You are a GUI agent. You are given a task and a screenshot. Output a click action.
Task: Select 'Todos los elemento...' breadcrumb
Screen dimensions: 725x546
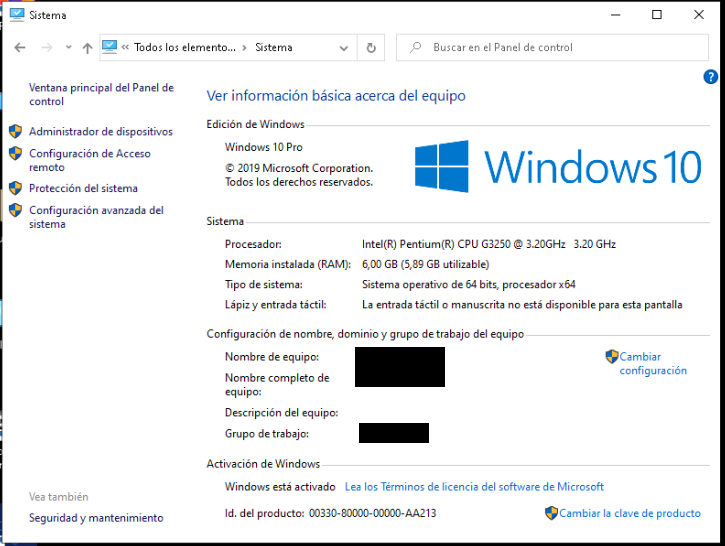pos(184,47)
